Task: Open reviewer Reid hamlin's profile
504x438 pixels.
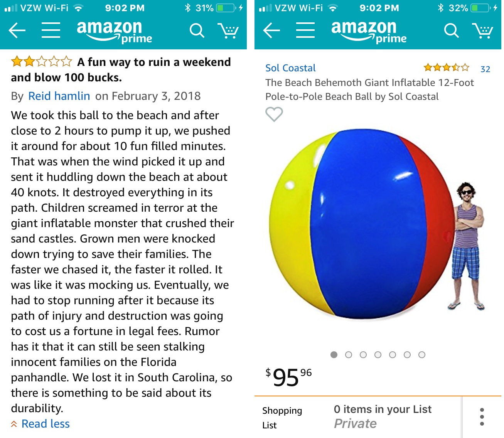Action: coord(59,96)
